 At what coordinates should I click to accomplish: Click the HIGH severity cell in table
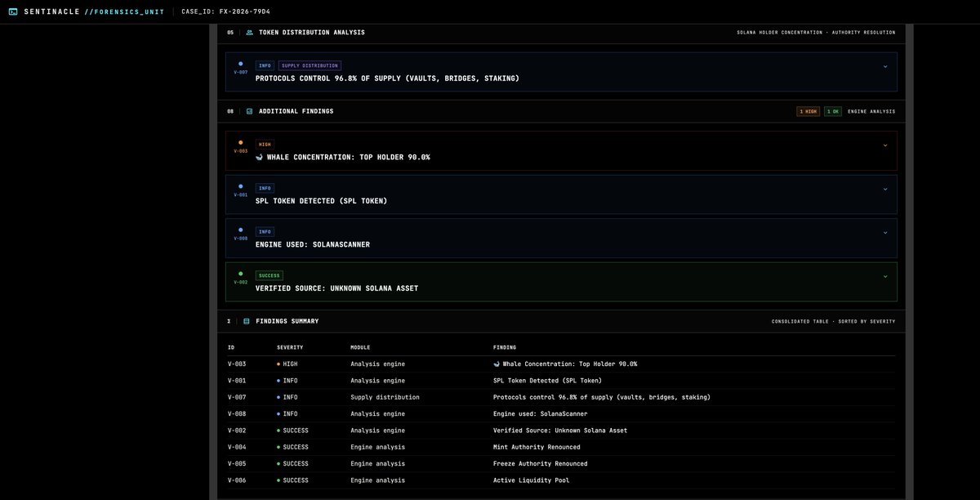pyautogui.click(x=287, y=364)
